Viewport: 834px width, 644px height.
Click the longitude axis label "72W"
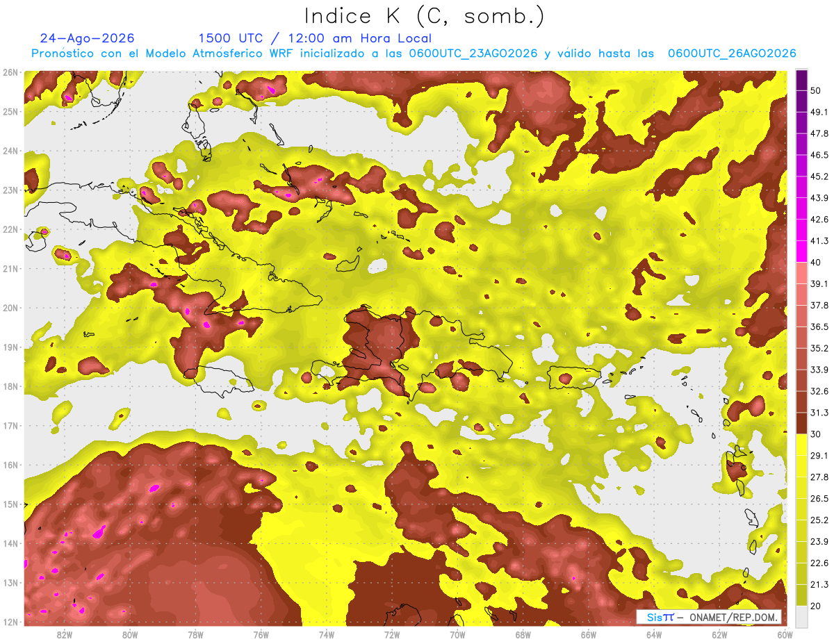pyautogui.click(x=392, y=635)
